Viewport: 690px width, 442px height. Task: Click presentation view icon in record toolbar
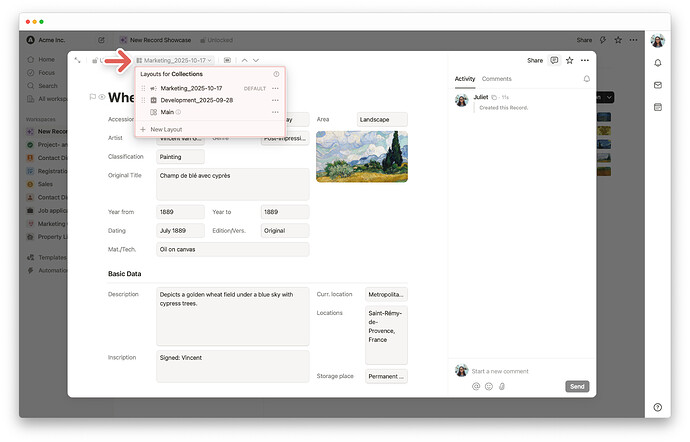227,60
